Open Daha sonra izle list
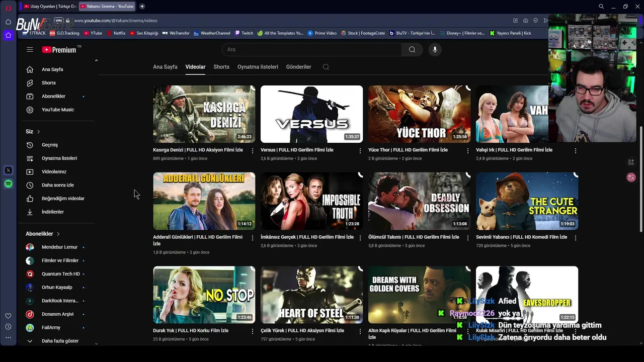The width and height of the screenshot is (644, 362). pyautogui.click(x=57, y=185)
